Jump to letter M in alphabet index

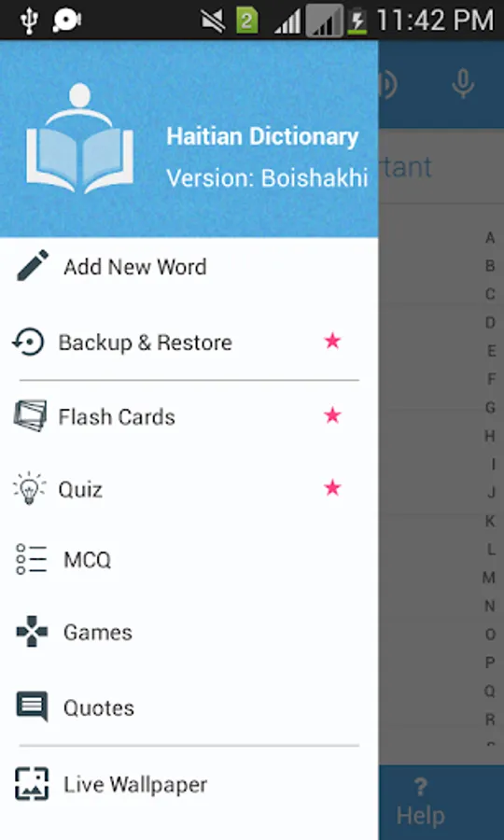(488, 578)
